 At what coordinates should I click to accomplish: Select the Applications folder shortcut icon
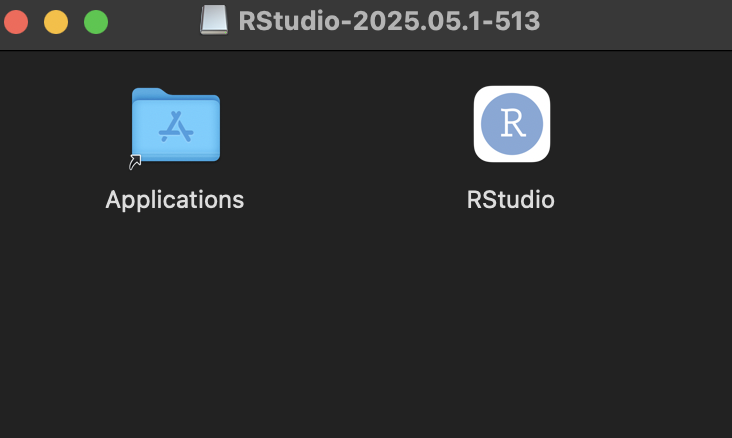click(176, 125)
